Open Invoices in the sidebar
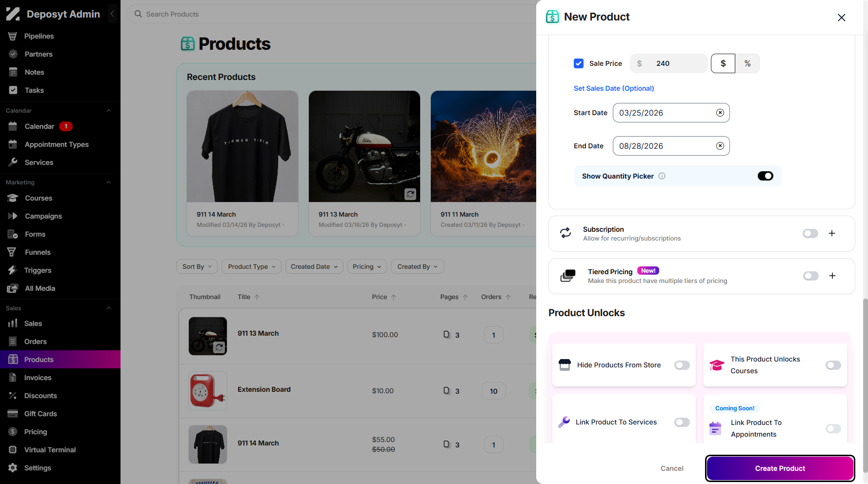This screenshot has height=484, width=868. [x=38, y=378]
